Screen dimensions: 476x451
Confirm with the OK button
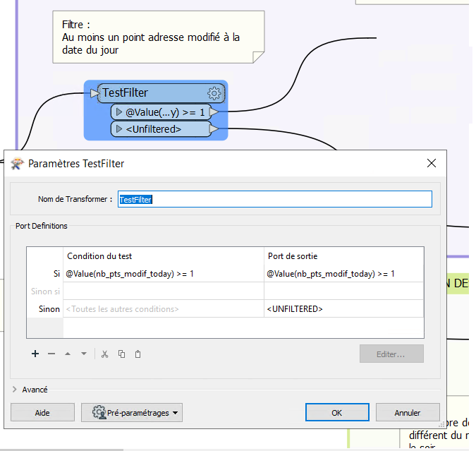point(337,412)
